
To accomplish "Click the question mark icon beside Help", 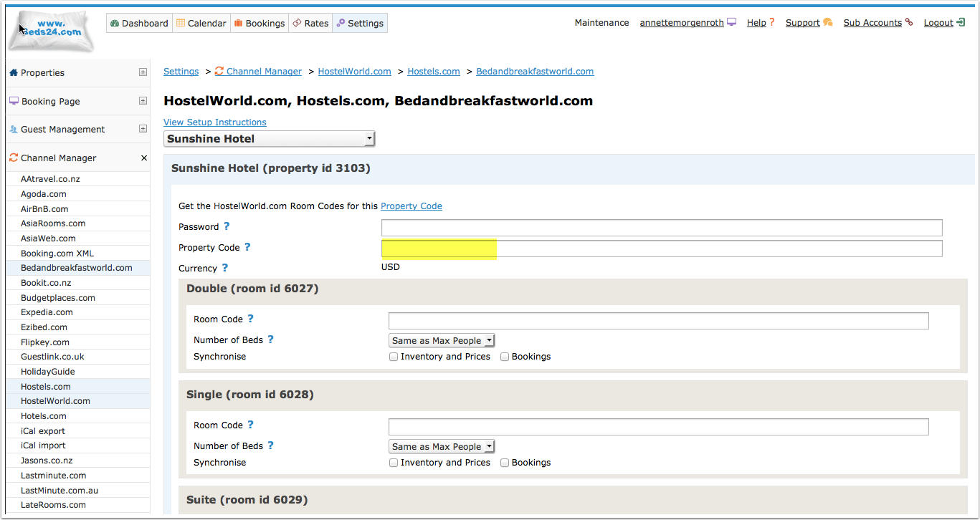I will 772,23.
